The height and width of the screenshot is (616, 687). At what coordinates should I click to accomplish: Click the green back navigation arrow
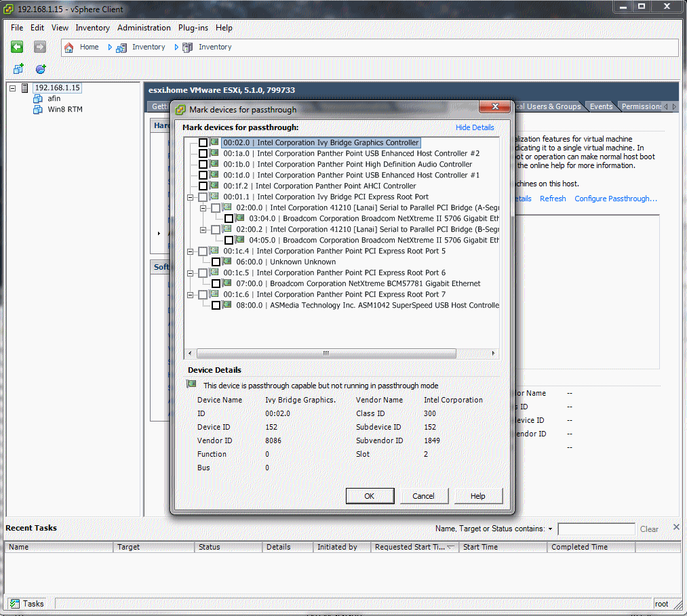[x=17, y=47]
